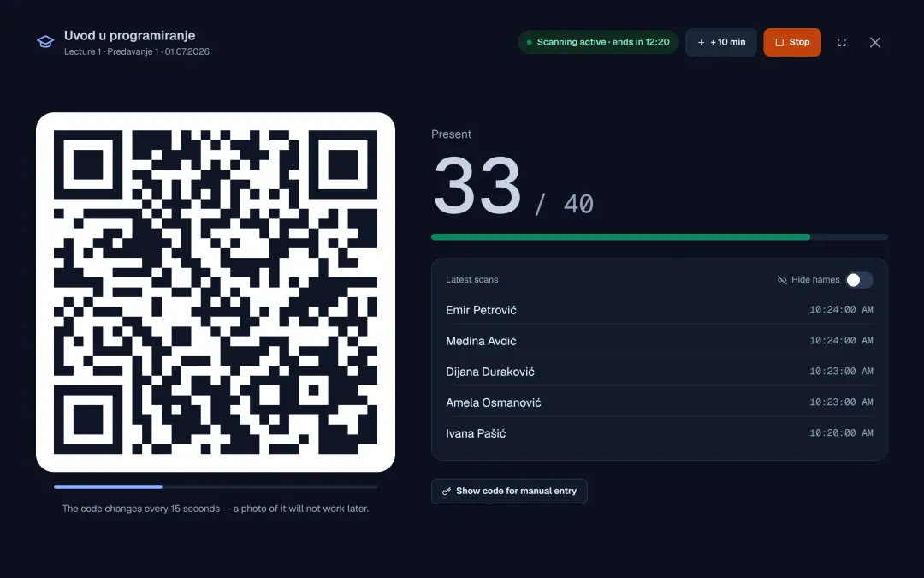
Task: Click the total count 40
Action: 578,204
